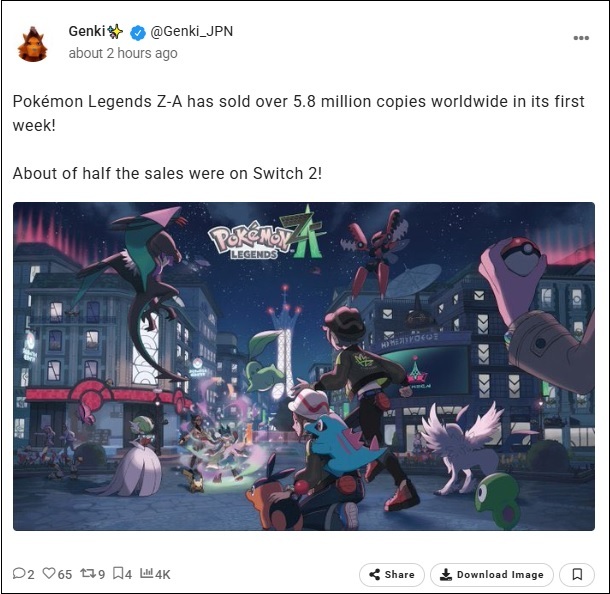This screenshot has height=594, width=610.
Task: Like the post with the heart icon
Action: [x=49, y=573]
